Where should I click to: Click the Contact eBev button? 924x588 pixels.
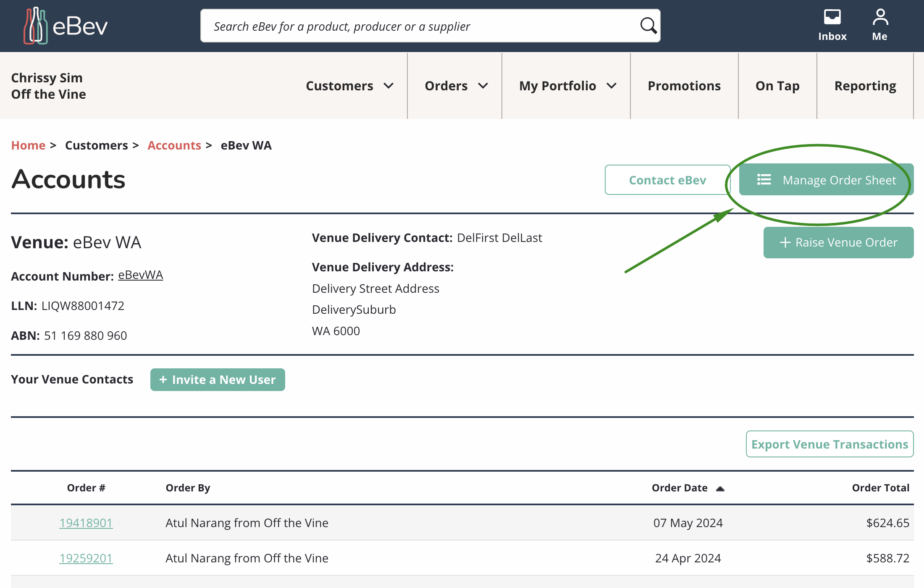667,180
